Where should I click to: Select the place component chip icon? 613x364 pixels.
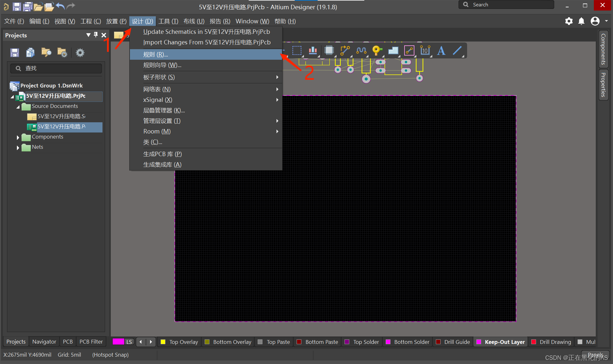329,50
